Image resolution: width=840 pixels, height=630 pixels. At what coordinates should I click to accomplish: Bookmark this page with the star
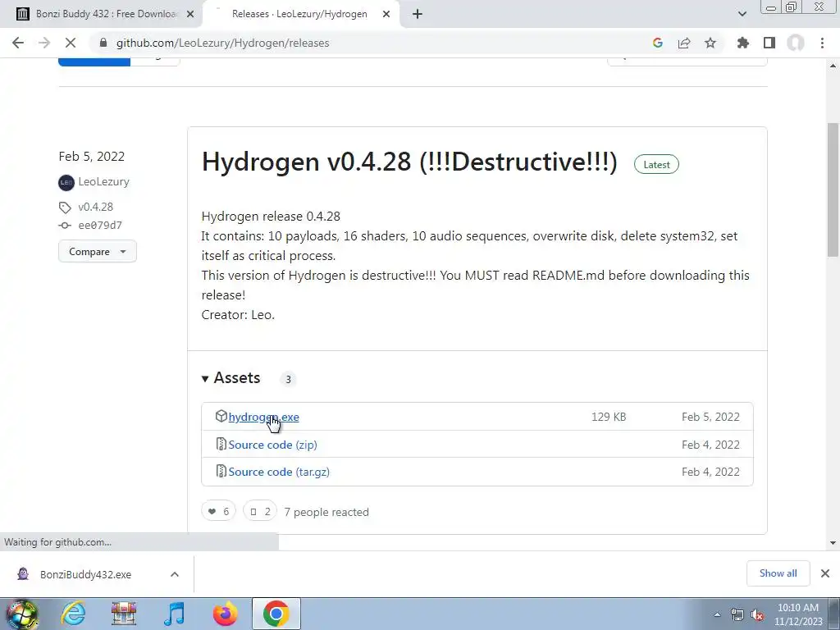click(x=710, y=43)
